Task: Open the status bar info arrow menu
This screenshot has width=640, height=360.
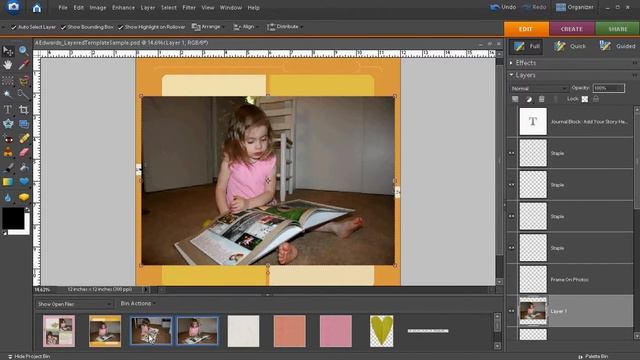Action: pyautogui.click(x=145, y=289)
